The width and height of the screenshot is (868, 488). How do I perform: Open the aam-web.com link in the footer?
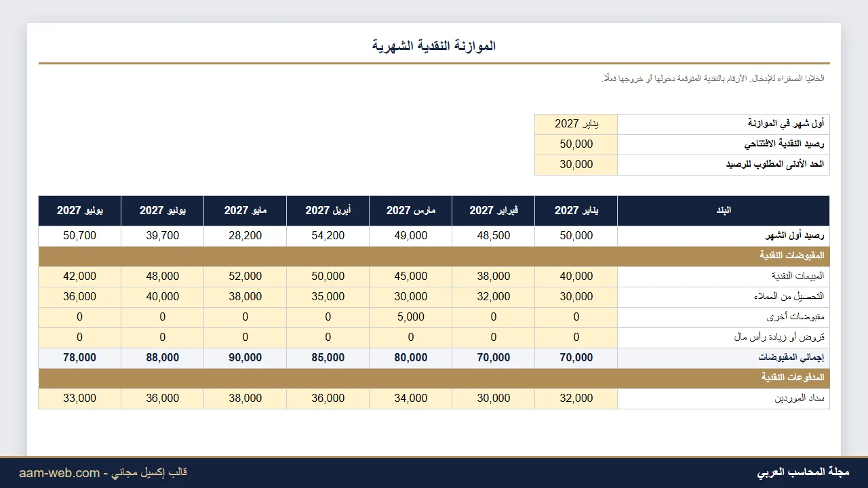pyautogui.click(x=60, y=473)
